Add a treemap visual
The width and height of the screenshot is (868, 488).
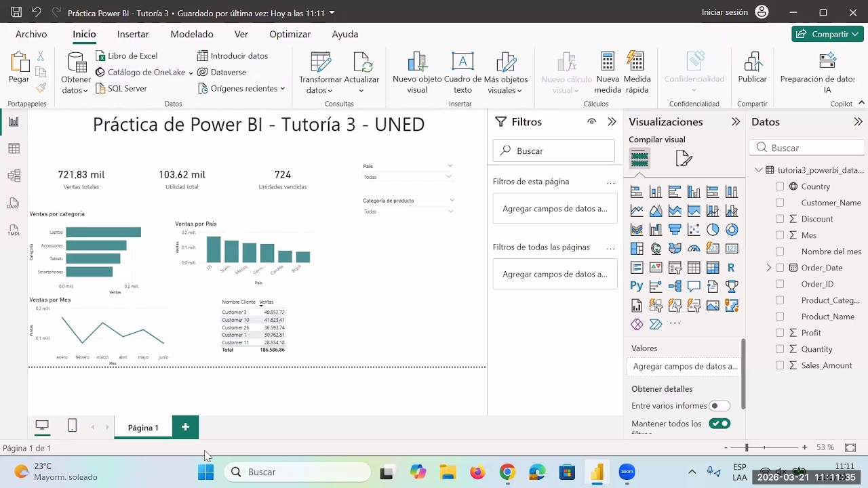coord(637,249)
